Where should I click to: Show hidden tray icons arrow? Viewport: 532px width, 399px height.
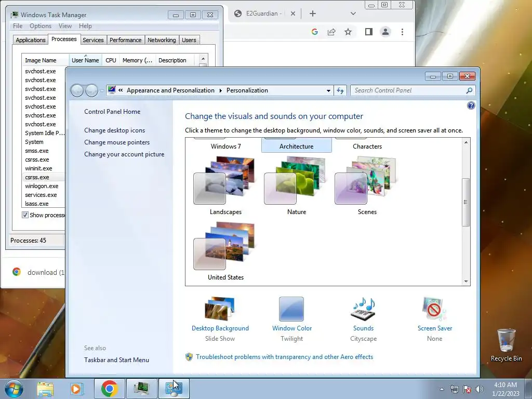click(442, 389)
